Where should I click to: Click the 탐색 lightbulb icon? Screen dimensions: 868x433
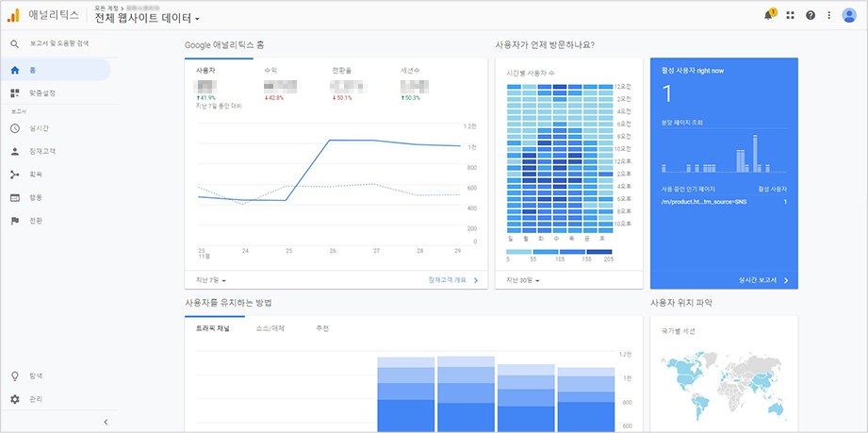coord(15,375)
